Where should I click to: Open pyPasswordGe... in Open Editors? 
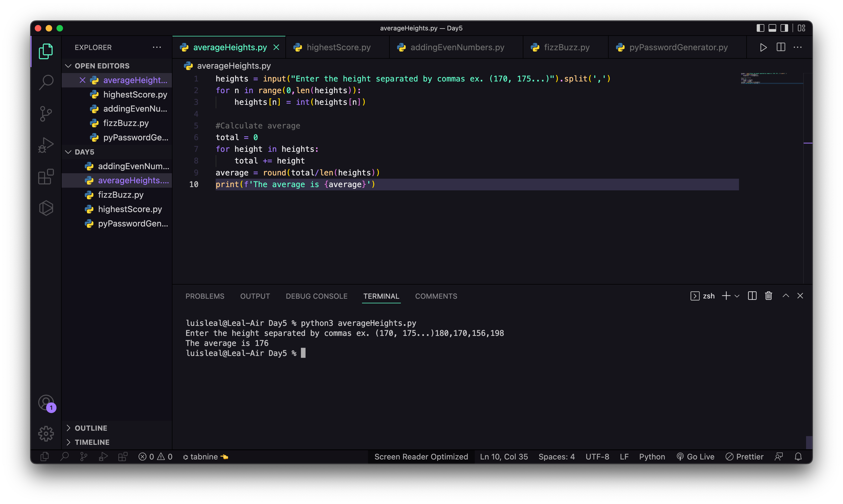(117, 138)
